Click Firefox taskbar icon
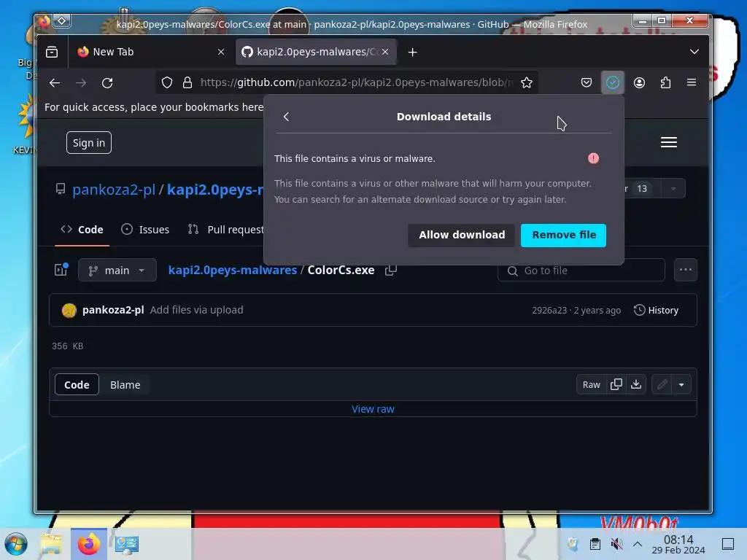This screenshot has height=560, width=747. [x=89, y=544]
